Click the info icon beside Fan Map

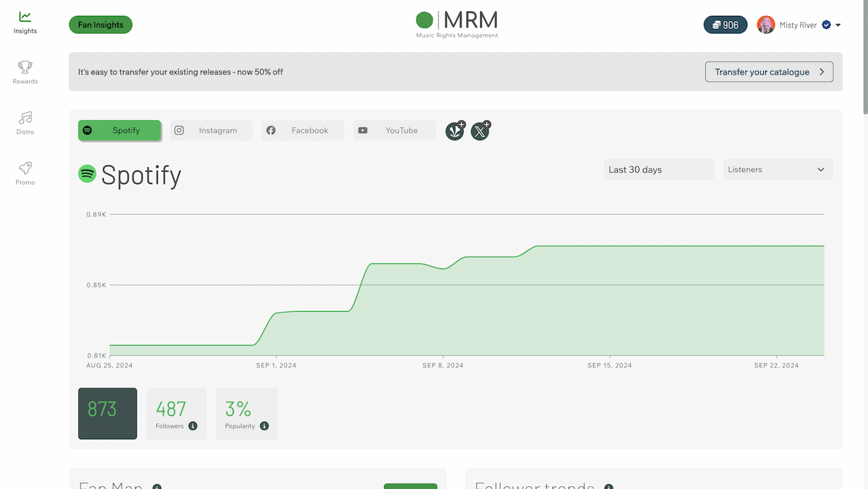tap(158, 487)
